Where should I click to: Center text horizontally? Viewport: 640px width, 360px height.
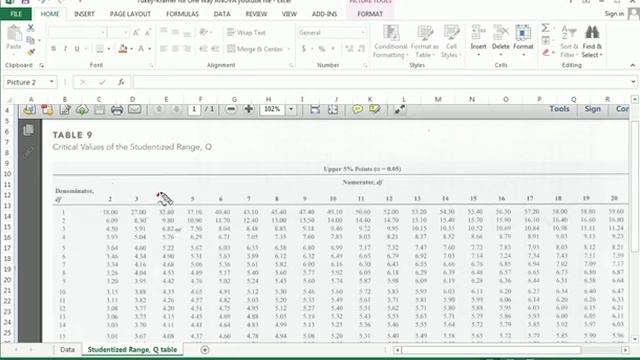[176, 49]
